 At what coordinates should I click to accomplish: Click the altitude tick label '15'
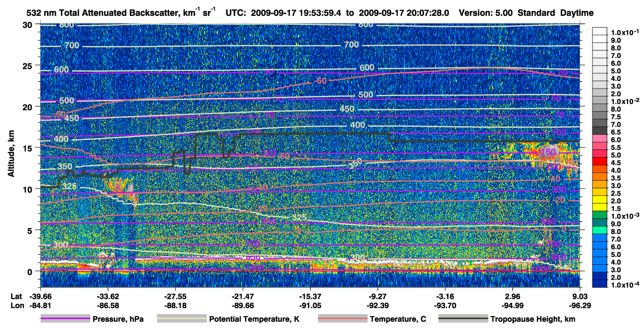point(29,147)
